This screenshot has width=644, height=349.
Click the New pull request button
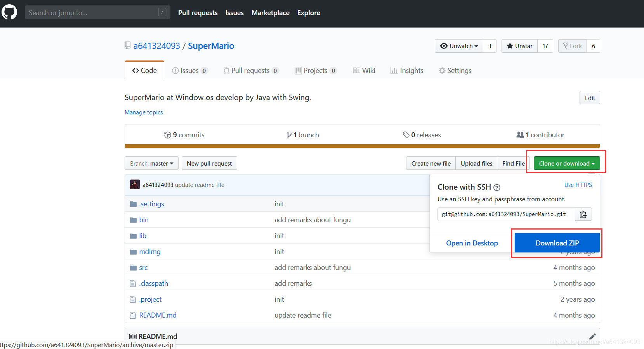coord(209,163)
